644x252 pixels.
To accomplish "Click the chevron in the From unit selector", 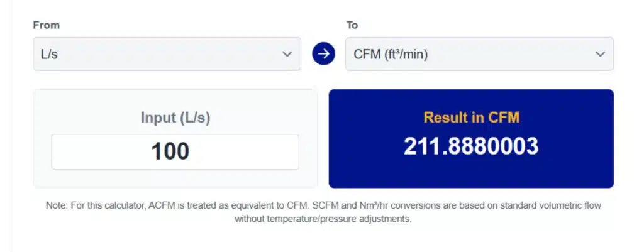I will [x=287, y=54].
